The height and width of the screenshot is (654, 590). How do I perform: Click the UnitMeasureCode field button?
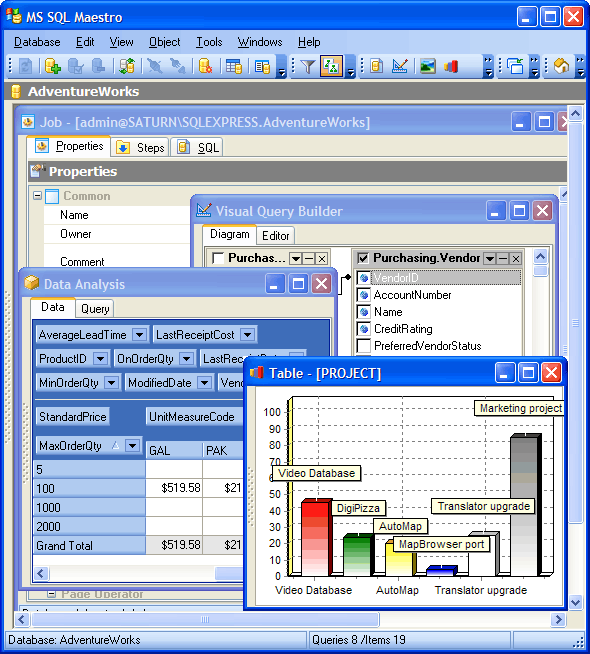coord(194,417)
